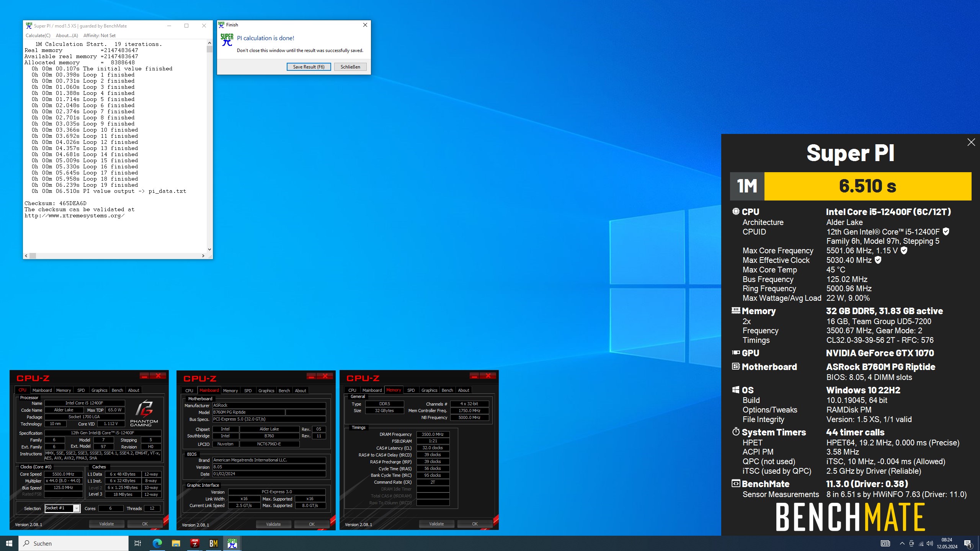Close the Finish dialog
This screenshot has width=980, height=551.
click(x=365, y=25)
